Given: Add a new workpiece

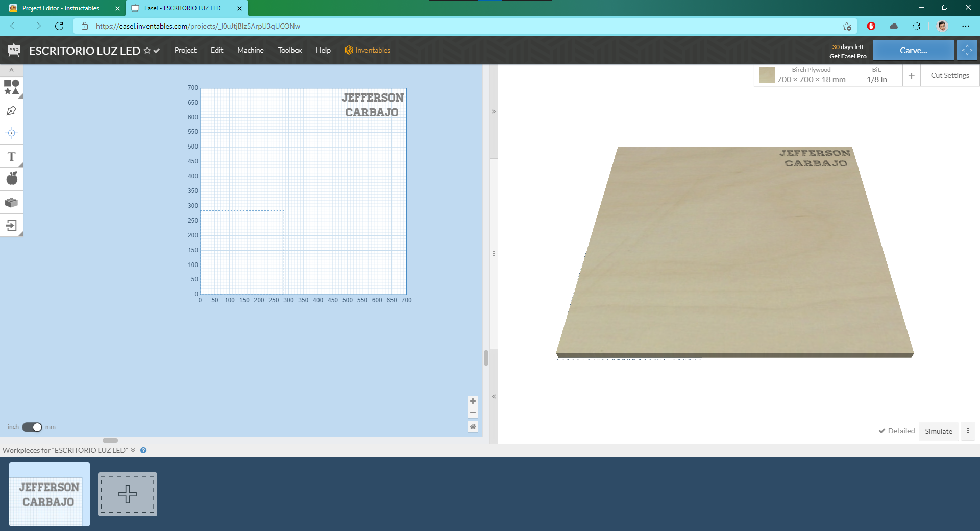Looking at the screenshot, I should (128, 494).
